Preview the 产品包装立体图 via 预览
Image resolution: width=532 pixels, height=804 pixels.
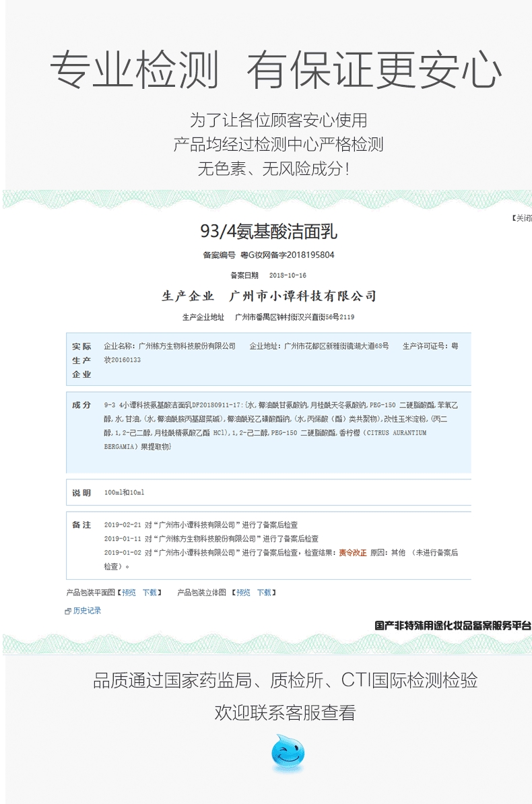coord(243,593)
